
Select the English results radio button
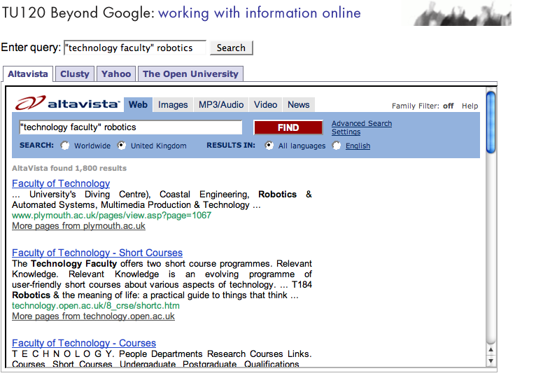pos(337,146)
